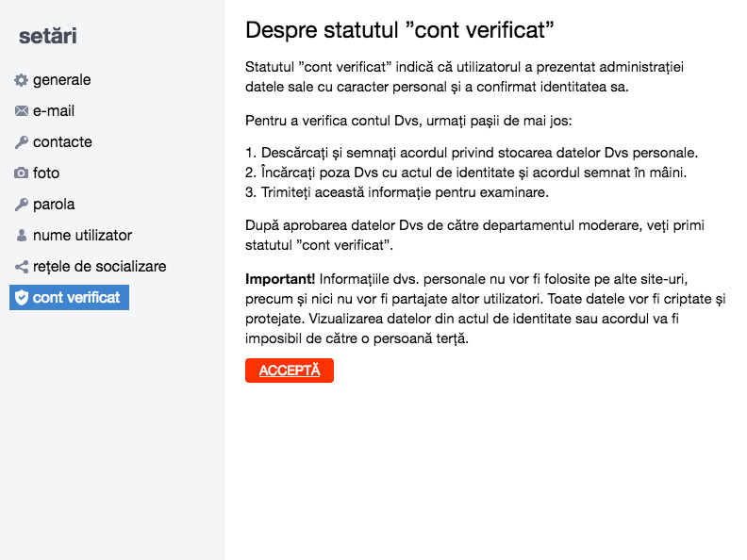The width and height of the screenshot is (747, 560).
Task: Switch to the parola section
Action: [x=54, y=205]
